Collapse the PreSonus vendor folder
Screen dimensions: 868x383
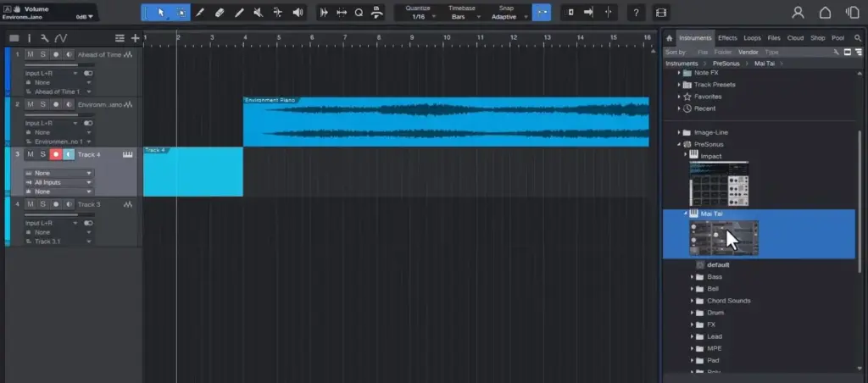coord(679,144)
